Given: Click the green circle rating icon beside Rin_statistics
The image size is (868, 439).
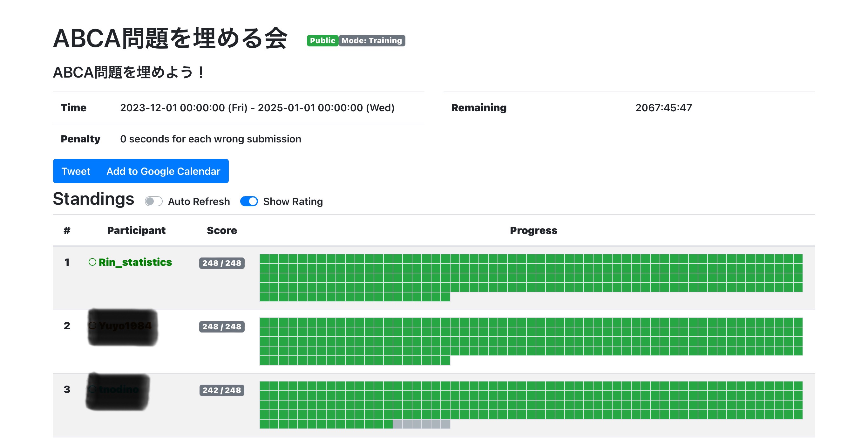Looking at the screenshot, I should 92,262.
